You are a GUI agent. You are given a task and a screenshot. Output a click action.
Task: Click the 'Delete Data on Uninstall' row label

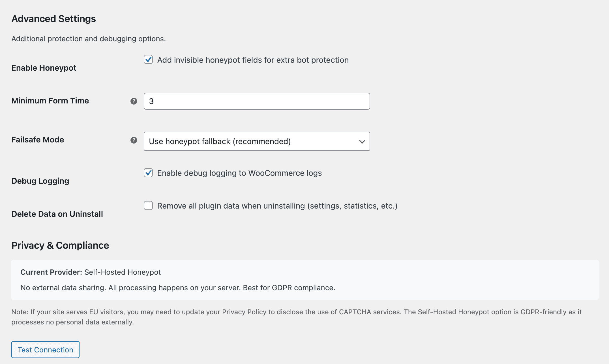coord(57,214)
